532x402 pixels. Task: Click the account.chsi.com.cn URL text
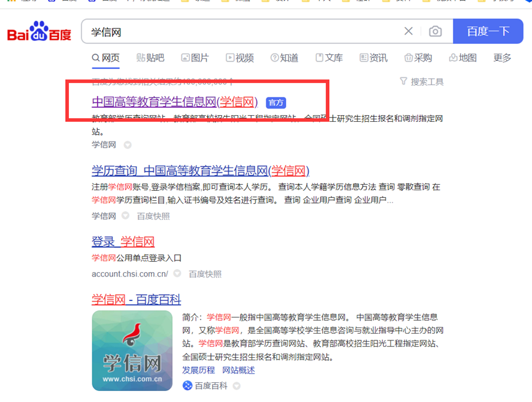pos(130,274)
